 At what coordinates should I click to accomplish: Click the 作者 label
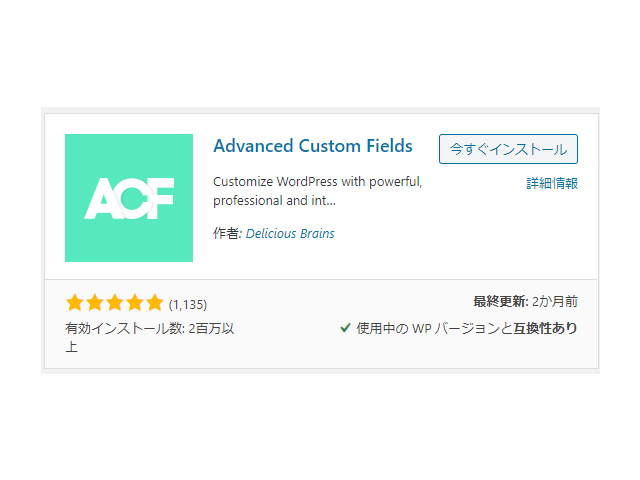click(227, 233)
